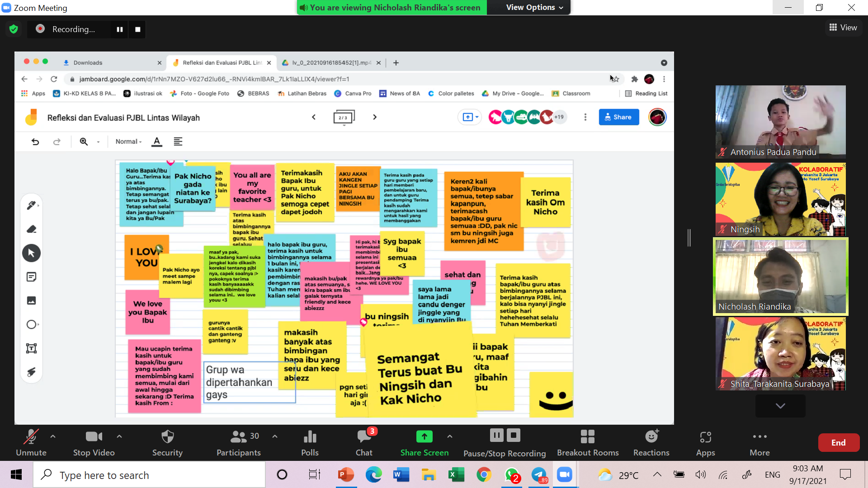This screenshot has width=868, height=488.
Task: Select Antonius Padua Pandu video tile
Action: [x=780, y=122]
